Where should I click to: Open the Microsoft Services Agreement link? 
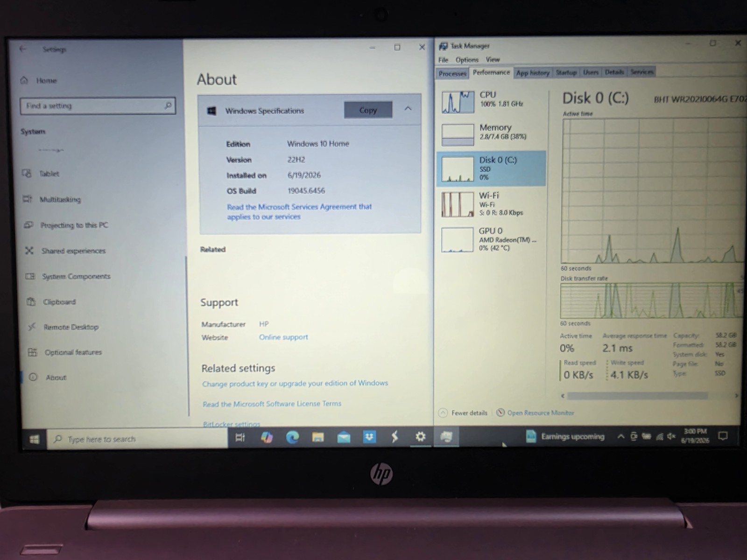299,211
